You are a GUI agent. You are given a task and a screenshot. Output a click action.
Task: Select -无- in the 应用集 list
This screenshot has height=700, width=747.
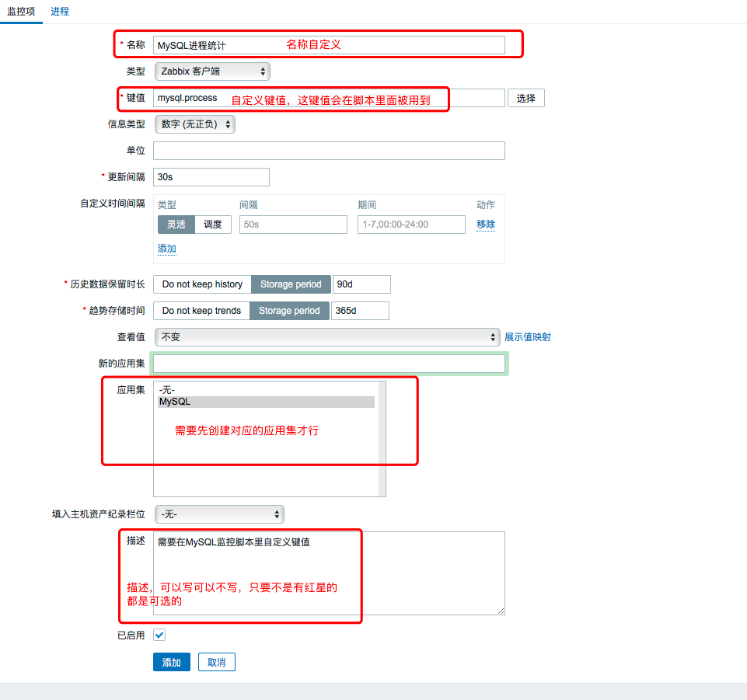(266, 390)
